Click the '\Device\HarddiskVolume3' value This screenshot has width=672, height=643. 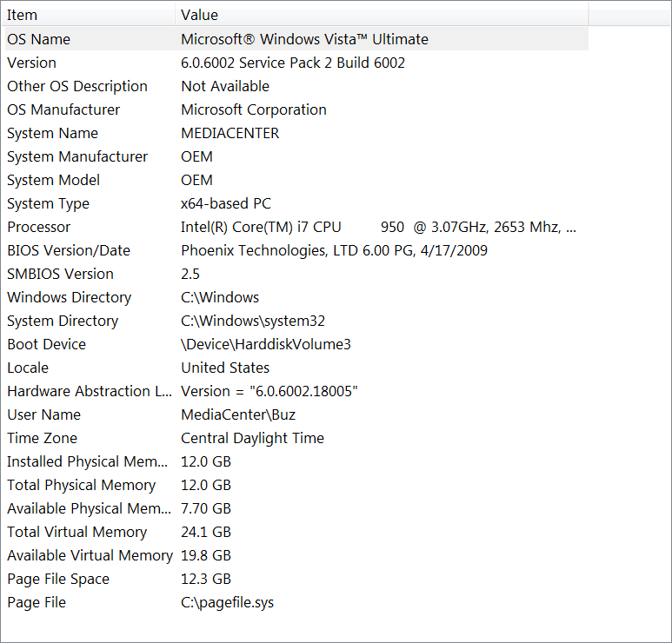[266, 344]
